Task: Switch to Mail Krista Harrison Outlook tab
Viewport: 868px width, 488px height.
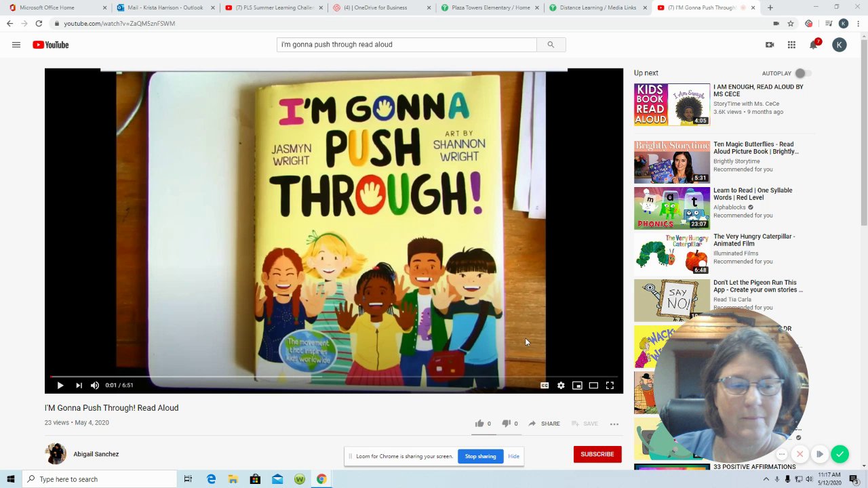Action: pos(165,7)
